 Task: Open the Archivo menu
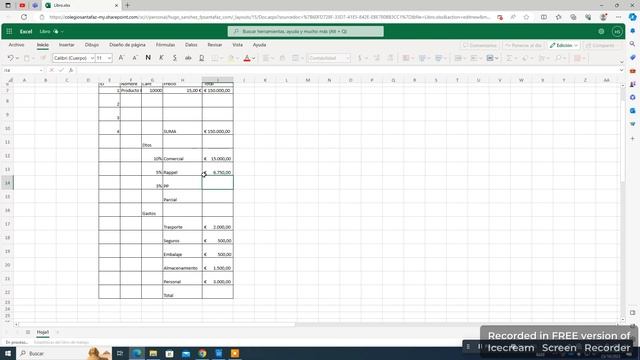[x=16, y=45]
